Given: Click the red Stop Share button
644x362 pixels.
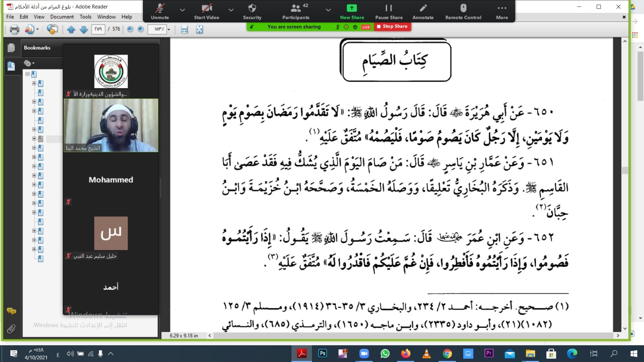Looking at the screenshot, I should tap(392, 27).
